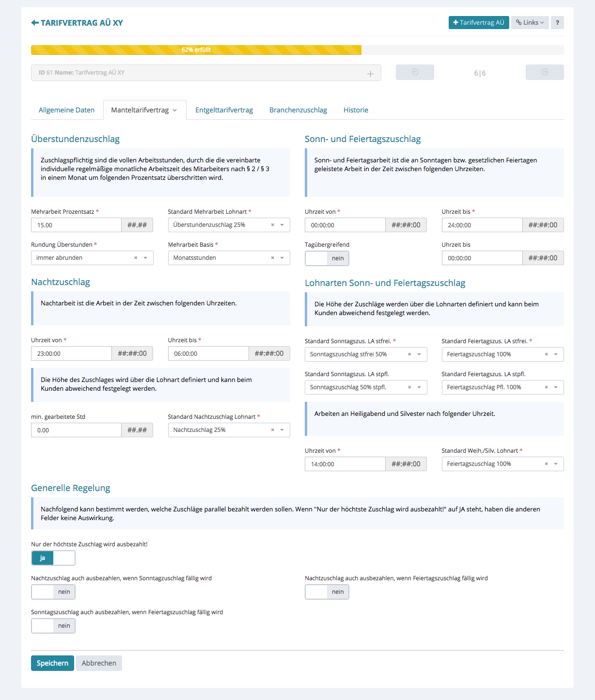Switch to the Entgelttarifvertrag tab
The width and height of the screenshot is (595, 700).
click(x=224, y=110)
